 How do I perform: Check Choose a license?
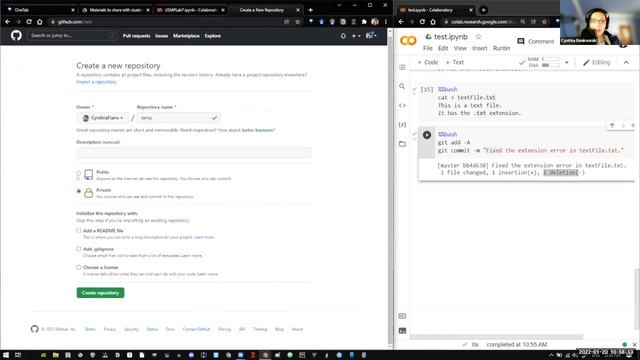pyautogui.click(x=78, y=267)
